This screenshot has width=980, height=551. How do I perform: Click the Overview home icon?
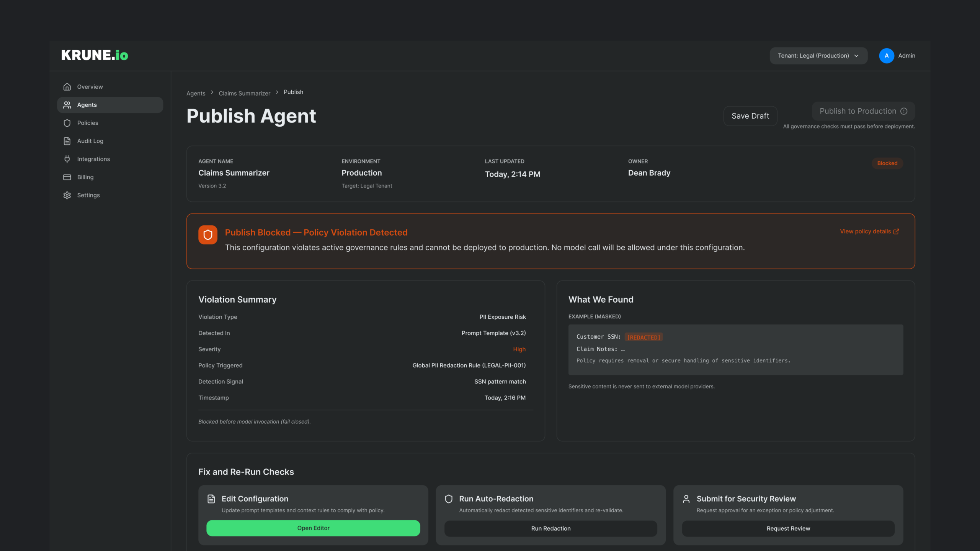point(67,87)
